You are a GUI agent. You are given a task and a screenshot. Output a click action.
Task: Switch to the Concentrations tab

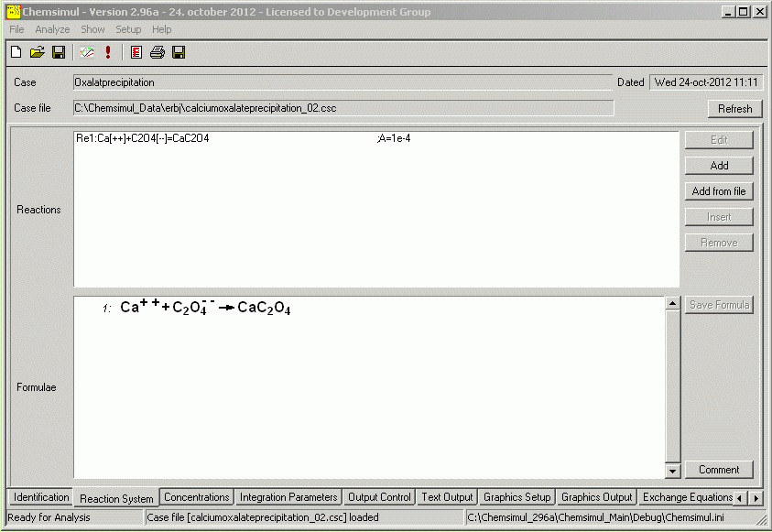tap(197, 497)
